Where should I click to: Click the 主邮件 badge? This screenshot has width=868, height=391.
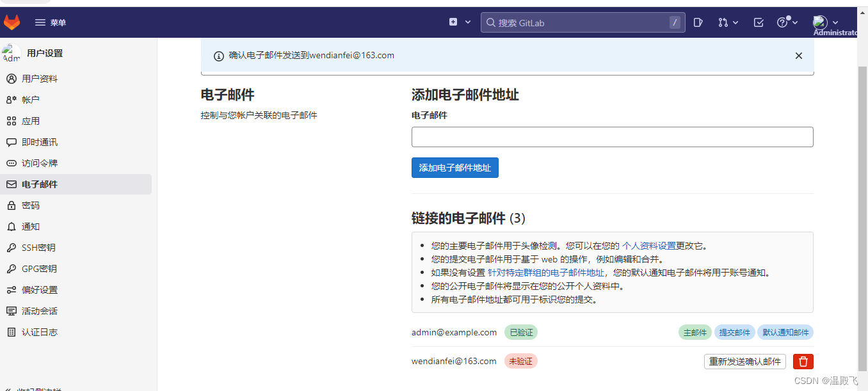pyautogui.click(x=695, y=333)
